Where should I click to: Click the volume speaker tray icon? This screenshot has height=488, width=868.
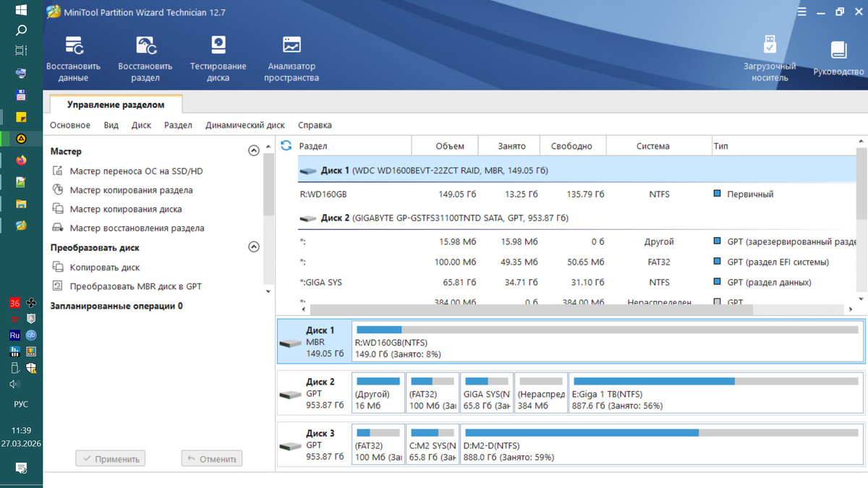coord(14,385)
